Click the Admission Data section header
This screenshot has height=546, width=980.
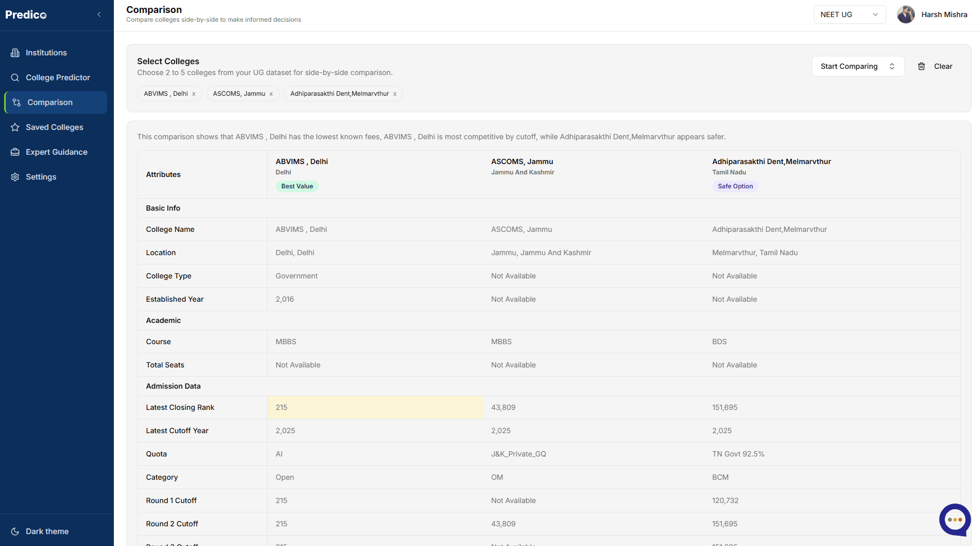(173, 386)
